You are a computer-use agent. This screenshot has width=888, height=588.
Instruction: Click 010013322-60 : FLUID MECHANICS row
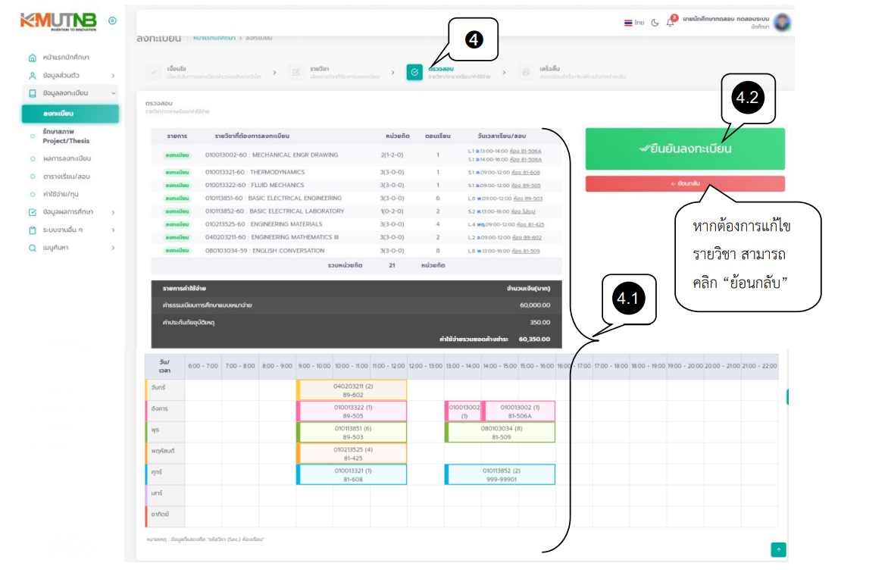(x=357, y=185)
